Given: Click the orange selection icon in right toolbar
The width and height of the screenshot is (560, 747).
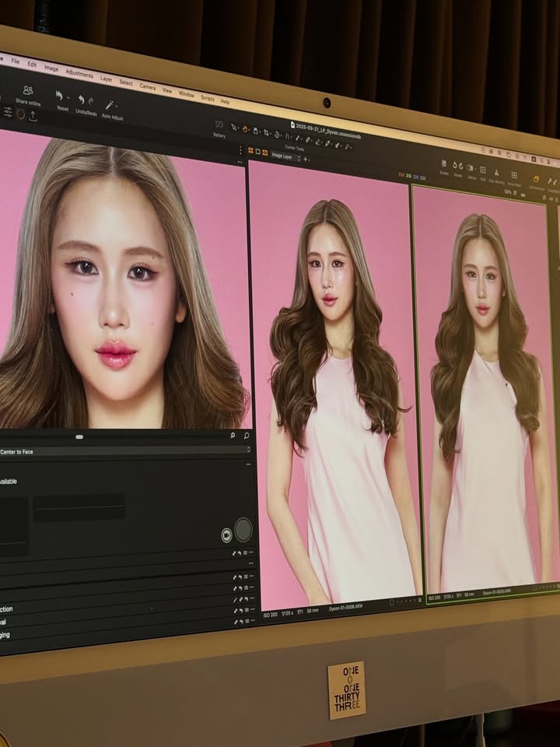Looking at the screenshot, I should tap(536, 179).
